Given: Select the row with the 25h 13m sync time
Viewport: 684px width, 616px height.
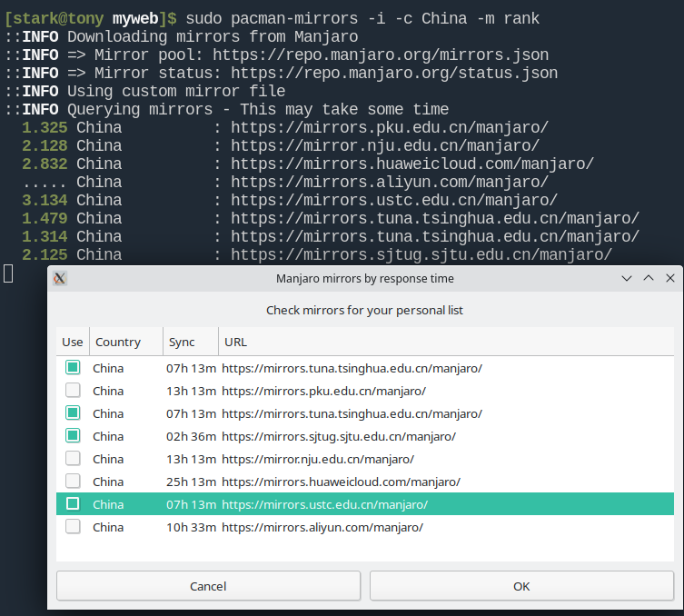Looking at the screenshot, I should pos(191,482).
